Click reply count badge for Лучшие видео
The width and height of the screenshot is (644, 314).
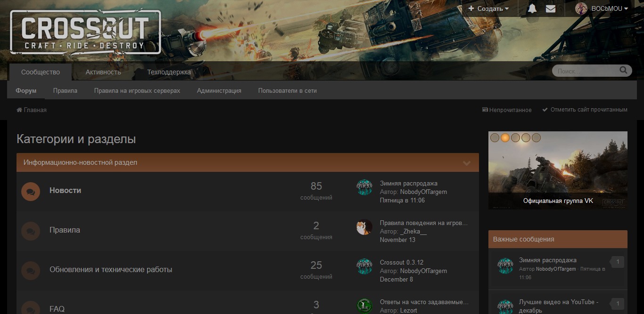point(617,304)
